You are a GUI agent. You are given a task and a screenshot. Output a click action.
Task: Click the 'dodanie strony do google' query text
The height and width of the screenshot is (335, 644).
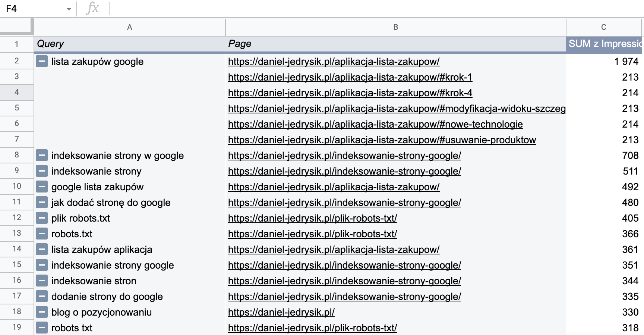pyautogui.click(x=107, y=297)
